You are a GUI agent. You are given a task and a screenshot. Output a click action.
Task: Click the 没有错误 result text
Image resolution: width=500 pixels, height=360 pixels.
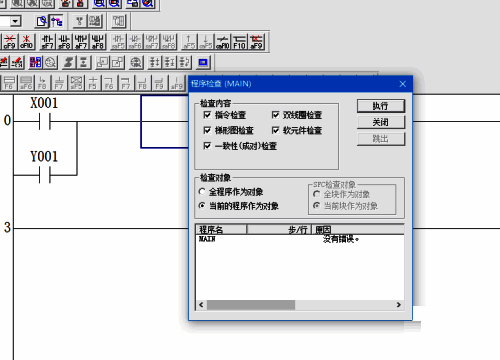click(x=341, y=239)
